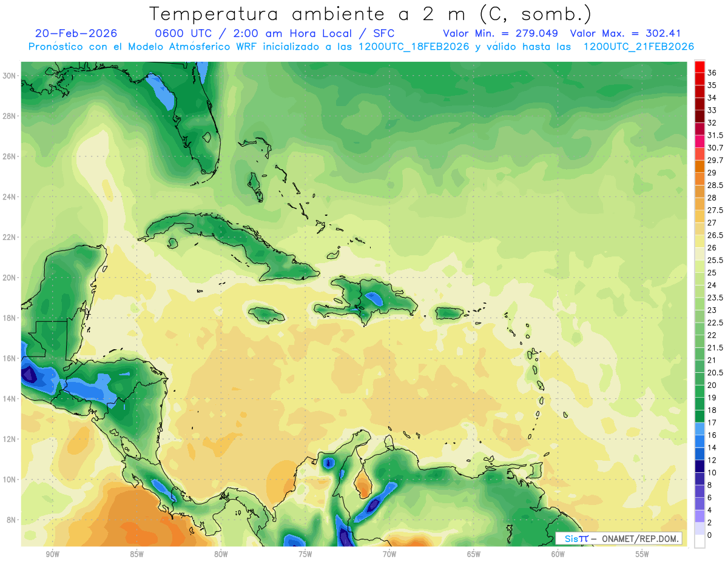Image resolution: width=728 pixels, height=562 pixels.
Task: Click the legend value "31.5"
Action: point(715,135)
